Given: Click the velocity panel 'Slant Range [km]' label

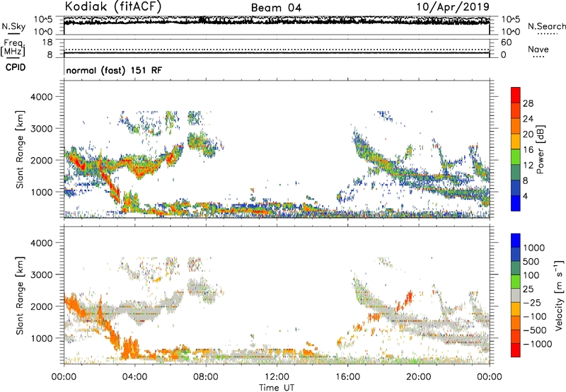Looking at the screenshot, I should pos(20,296).
